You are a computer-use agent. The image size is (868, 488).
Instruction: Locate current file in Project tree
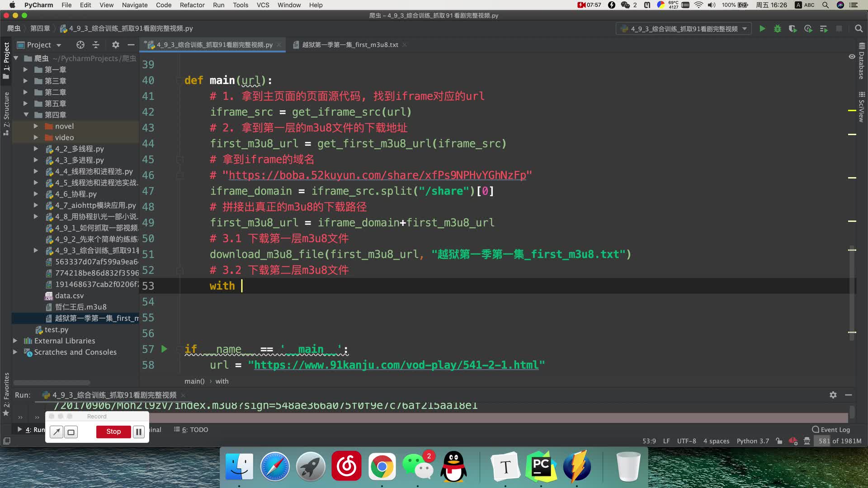pyautogui.click(x=80, y=45)
